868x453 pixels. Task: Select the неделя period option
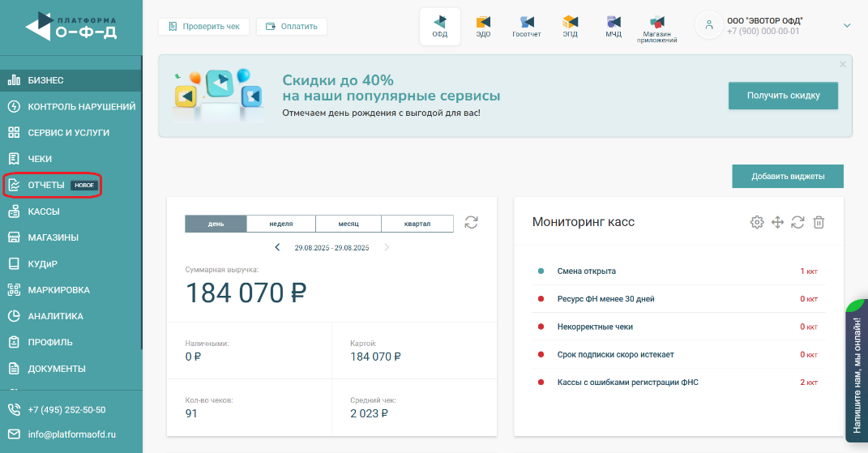280,224
